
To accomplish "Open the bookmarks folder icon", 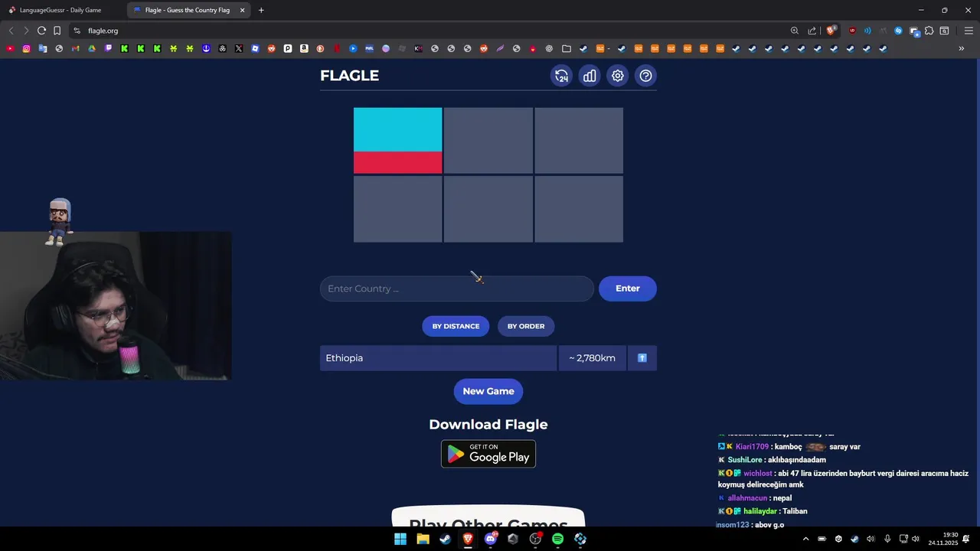I will click(x=567, y=48).
